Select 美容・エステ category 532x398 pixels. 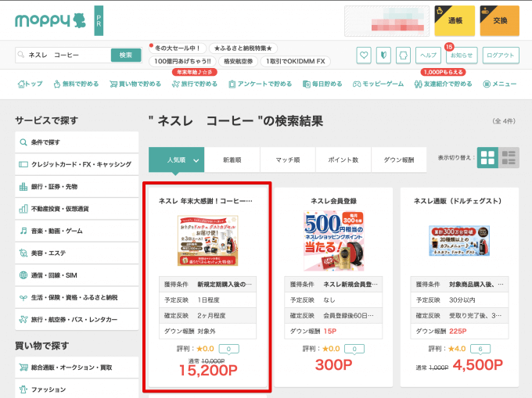pyautogui.click(x=77, y=253)
